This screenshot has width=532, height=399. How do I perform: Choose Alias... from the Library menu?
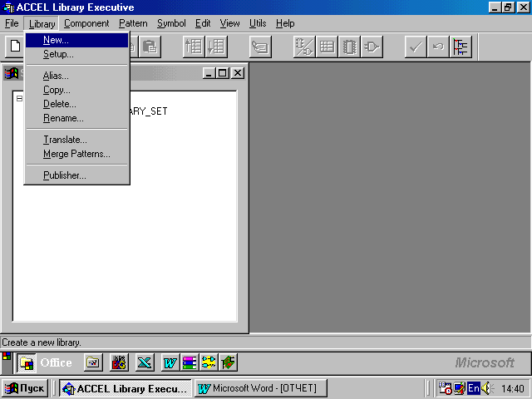point(77,76)
